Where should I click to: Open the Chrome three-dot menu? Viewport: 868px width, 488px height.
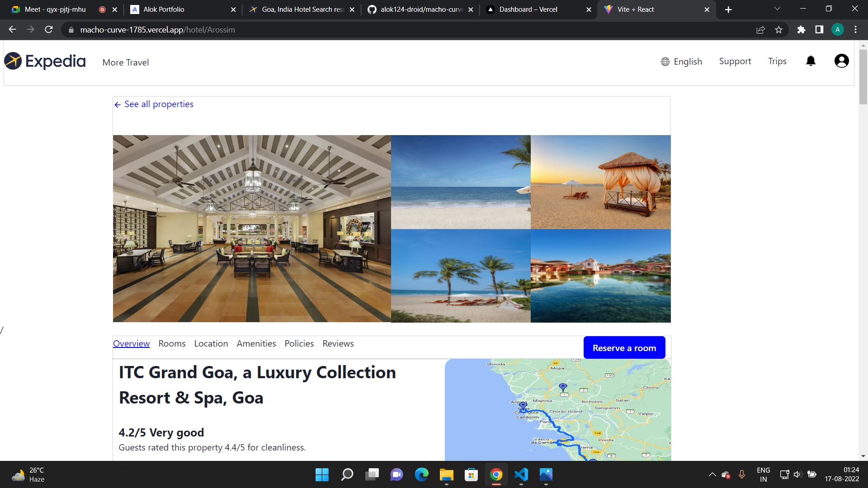coord(855,29)
